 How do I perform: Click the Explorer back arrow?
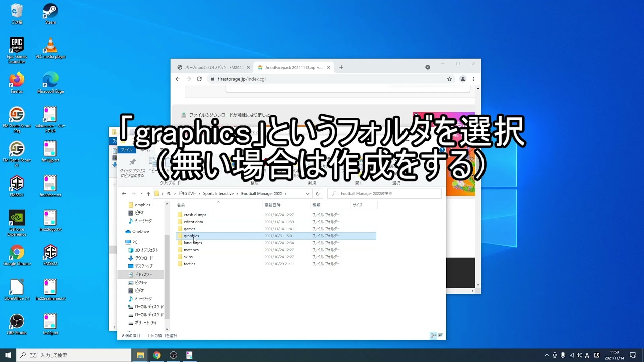(x=124, y=193)
